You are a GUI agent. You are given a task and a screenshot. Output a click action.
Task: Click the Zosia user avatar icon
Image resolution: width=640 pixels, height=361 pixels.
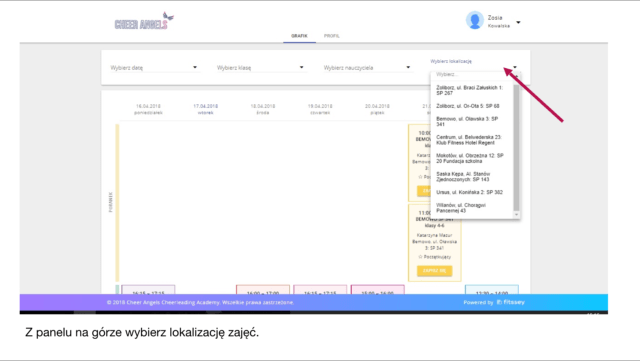pos(475,20)
